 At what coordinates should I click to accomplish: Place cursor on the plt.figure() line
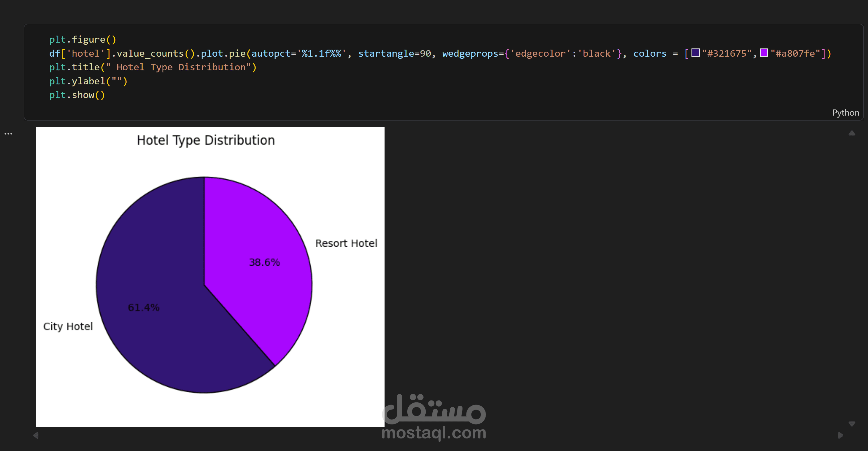click(x=83, y=39)
